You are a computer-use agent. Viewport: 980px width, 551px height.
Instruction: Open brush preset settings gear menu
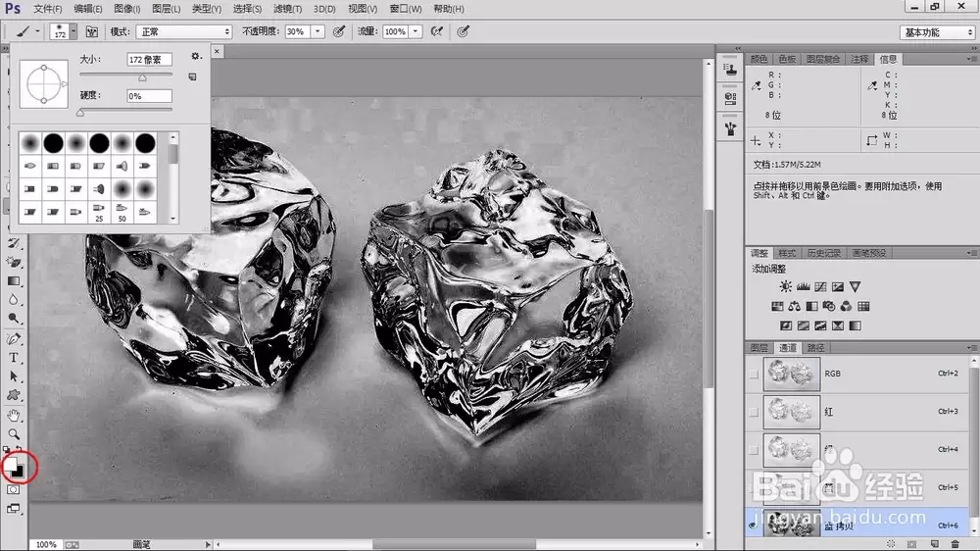pyautogui.click(x=196, y=56)
